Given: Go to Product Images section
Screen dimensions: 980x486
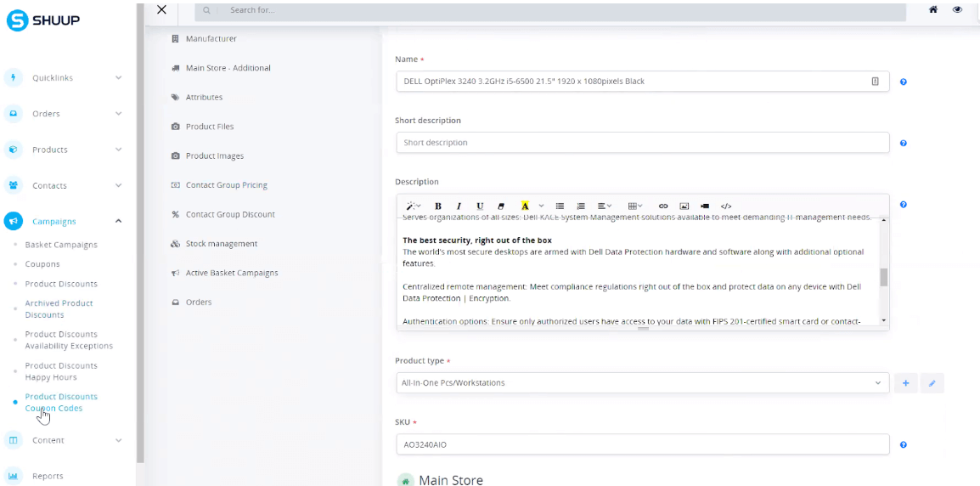Looking at the screenshot, I should tap(214, 155).
